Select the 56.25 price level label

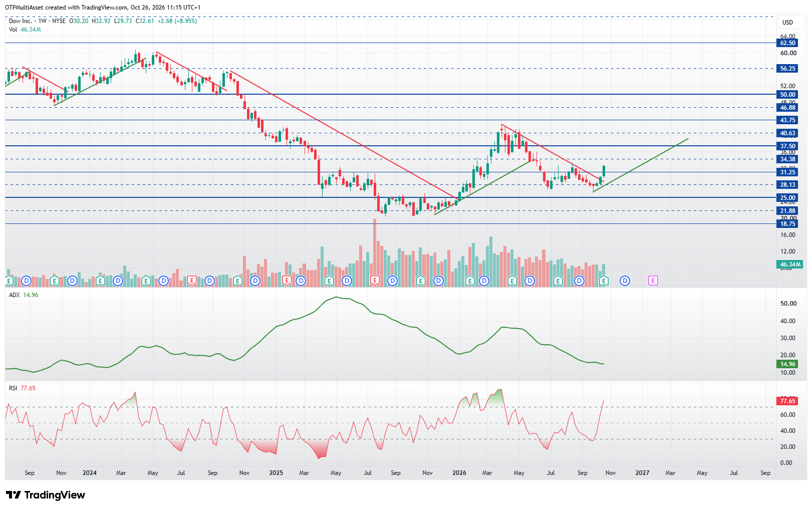(787, 69)
